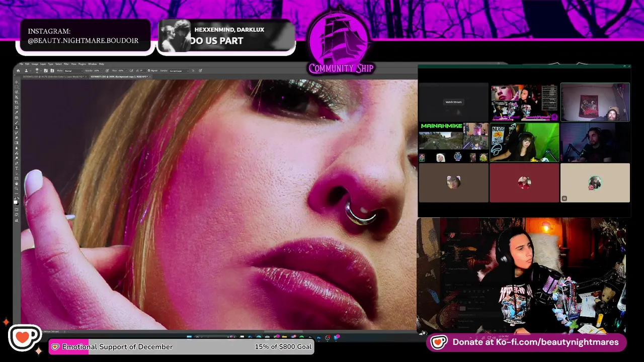Click the Home icon in options bar
644x362 pixels.
[18, 71]
